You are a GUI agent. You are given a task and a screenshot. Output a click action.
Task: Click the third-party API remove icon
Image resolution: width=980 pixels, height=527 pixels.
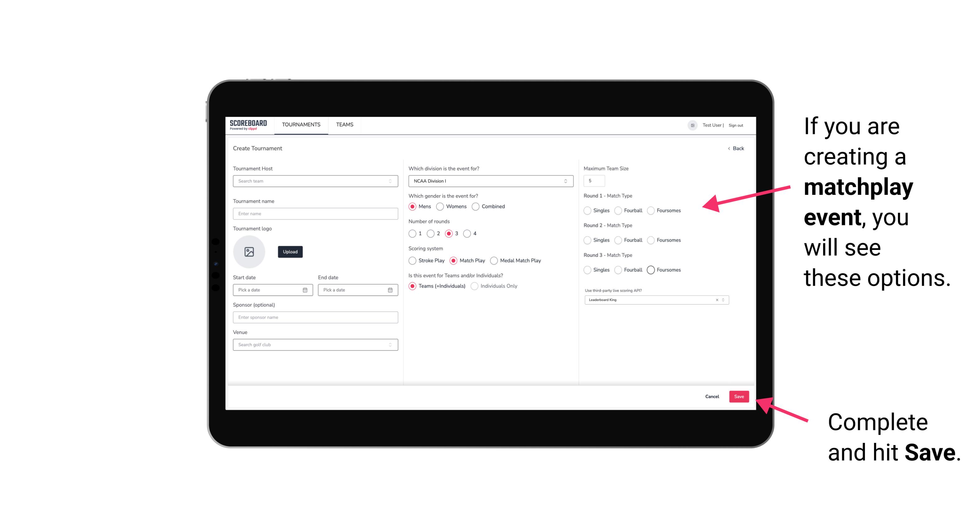(x=717, y=300)
